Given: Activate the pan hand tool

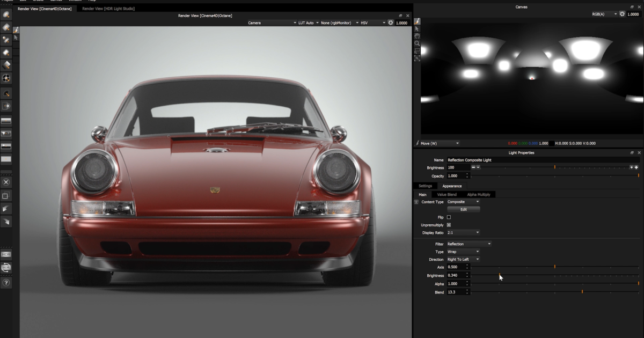Looking at the screenshot, I should tap(418, 36).
